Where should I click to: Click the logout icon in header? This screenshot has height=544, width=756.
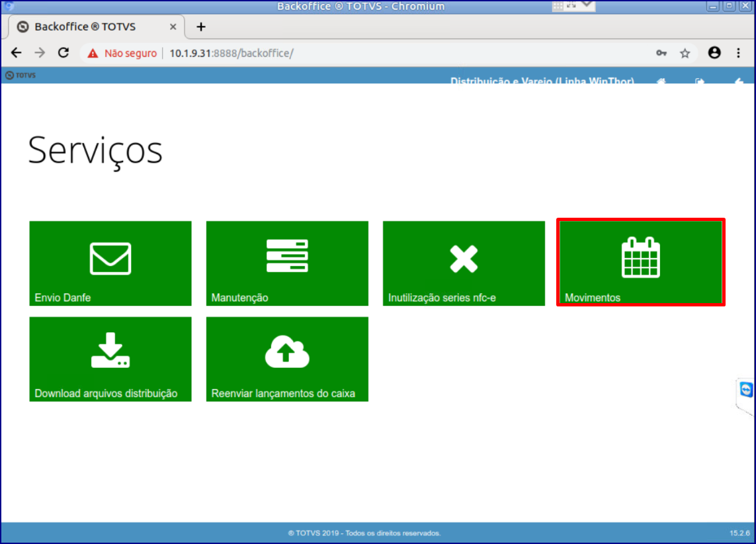(x=700, y=81)
